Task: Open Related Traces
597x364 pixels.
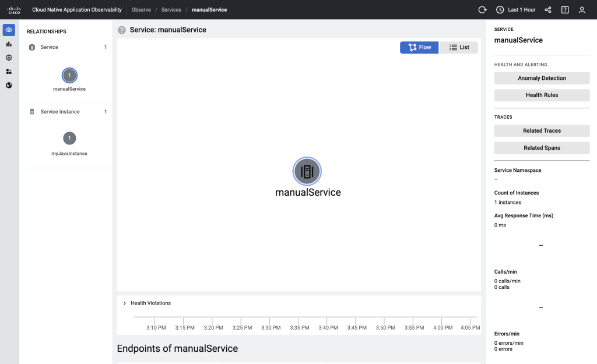Action: (542, 130)
